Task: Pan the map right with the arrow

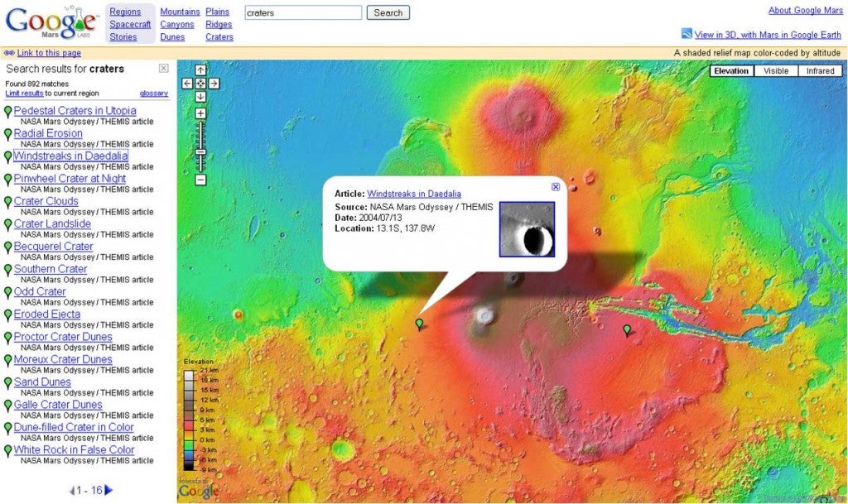Action: click(214, 84)
